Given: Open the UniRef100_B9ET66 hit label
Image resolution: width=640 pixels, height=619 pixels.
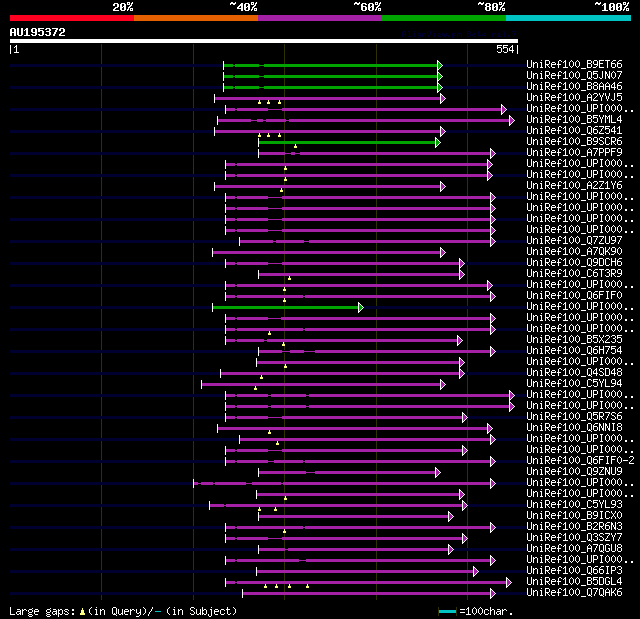Looking at the screenshot, I should [574, 64].
